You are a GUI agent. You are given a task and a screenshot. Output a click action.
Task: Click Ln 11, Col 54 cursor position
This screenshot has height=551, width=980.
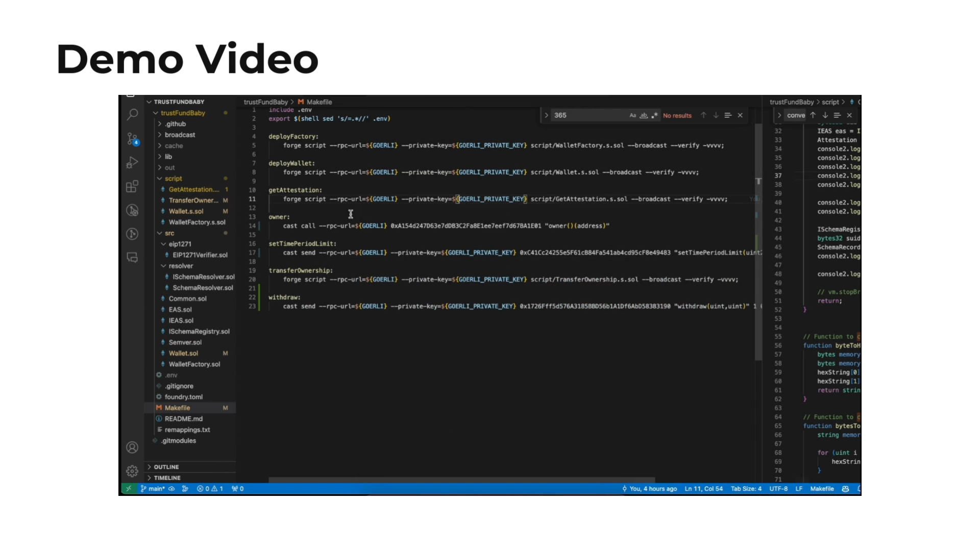click(x=704, y=489)
